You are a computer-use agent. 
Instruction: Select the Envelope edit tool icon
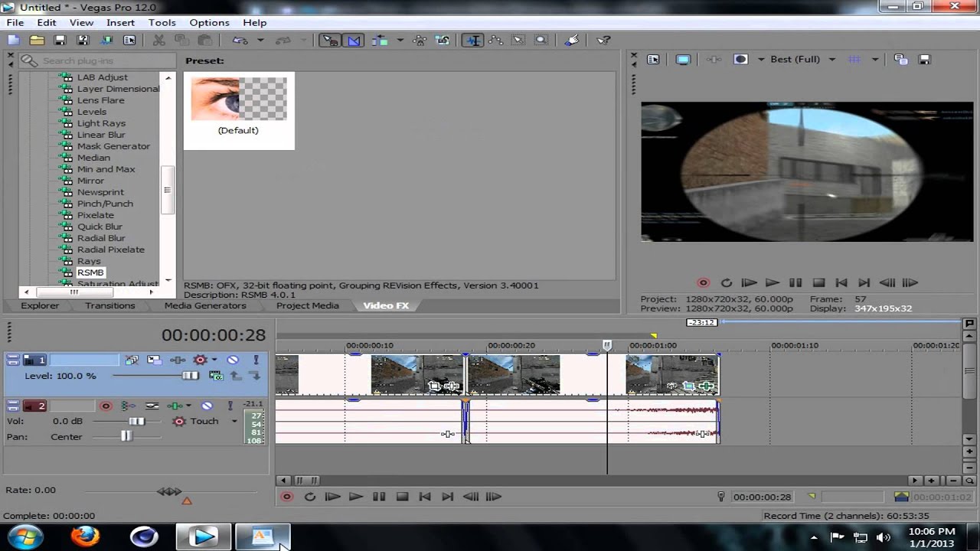pyautogui.click(x=496, y=41)
